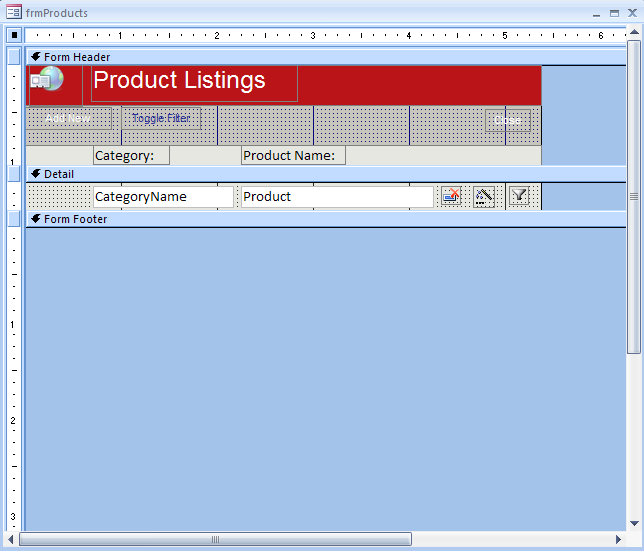
Task: Select the Close button in header
Action: pos(508,120)
